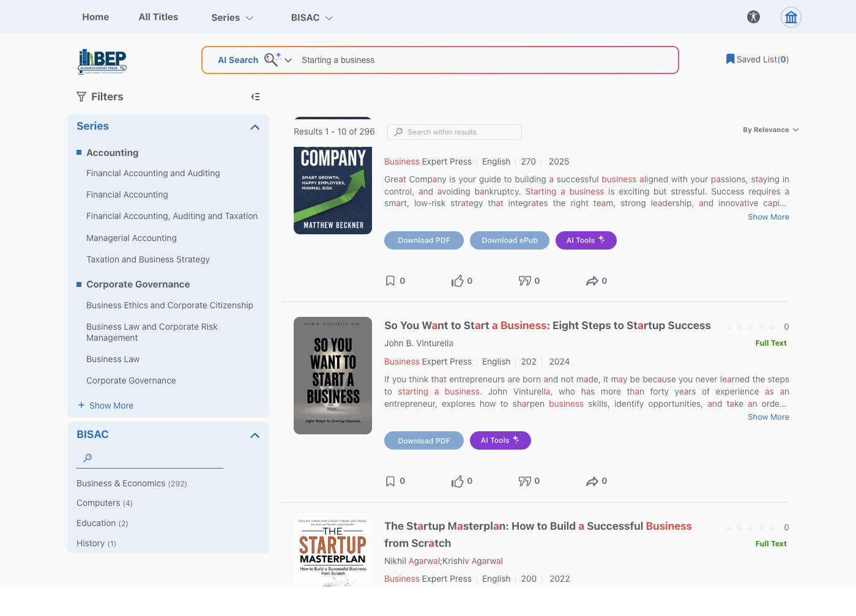Viewport: 856px width, 616px height.
Task: Bookmark the Great Company book
Action: (390, 281)
